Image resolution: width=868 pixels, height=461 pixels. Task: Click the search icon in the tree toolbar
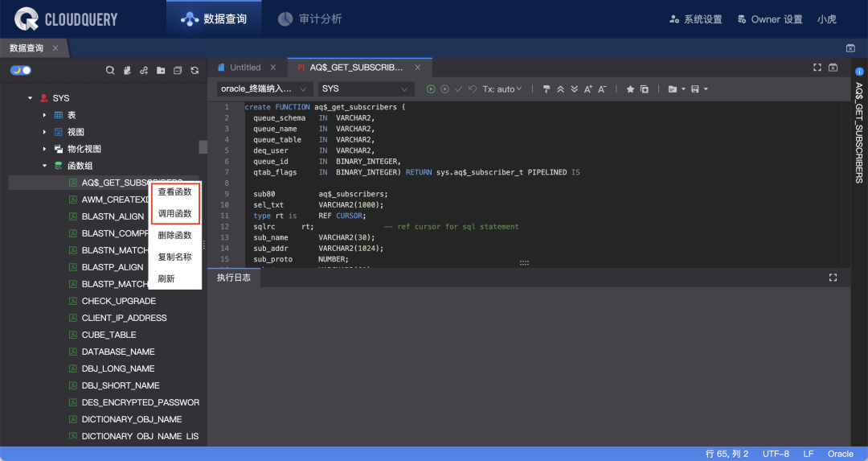[x=110, y=70]
